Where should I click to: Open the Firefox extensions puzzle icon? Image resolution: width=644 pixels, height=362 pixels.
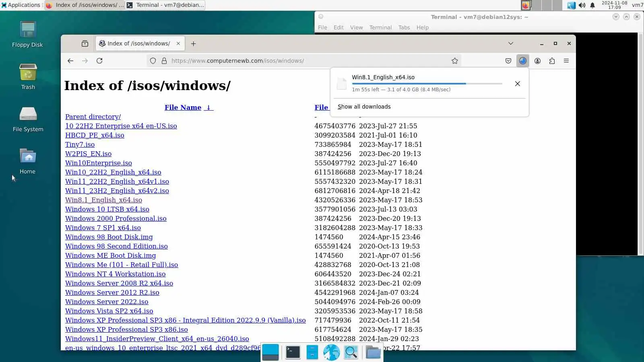(552, 61)
